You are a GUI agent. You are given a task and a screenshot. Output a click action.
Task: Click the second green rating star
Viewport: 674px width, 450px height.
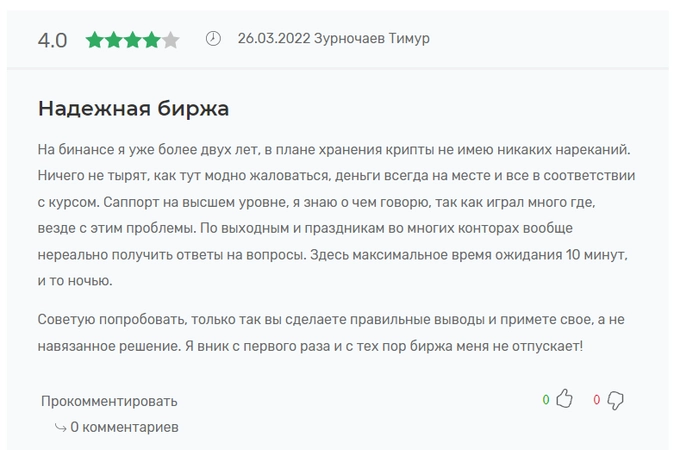(x=113, y=40)
